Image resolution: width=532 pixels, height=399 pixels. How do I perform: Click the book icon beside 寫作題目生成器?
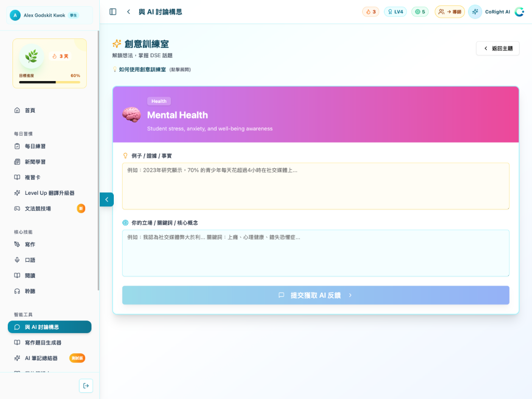click(17, 343)
